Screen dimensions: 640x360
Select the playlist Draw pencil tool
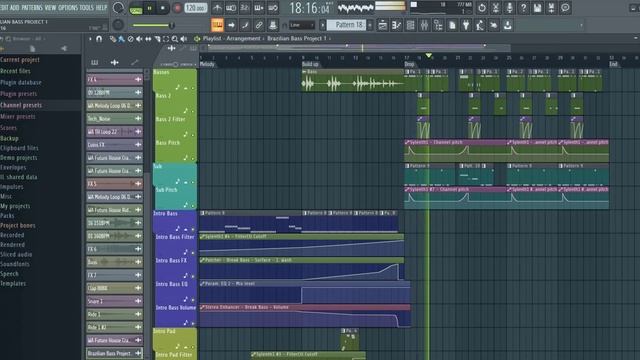[113, 39]
